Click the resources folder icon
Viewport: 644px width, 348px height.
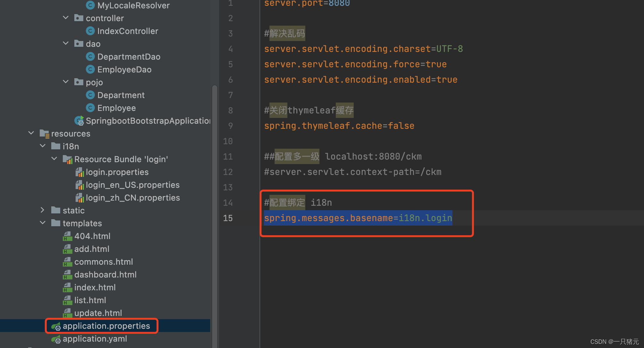pyautogui.click(x=44, y=134)
